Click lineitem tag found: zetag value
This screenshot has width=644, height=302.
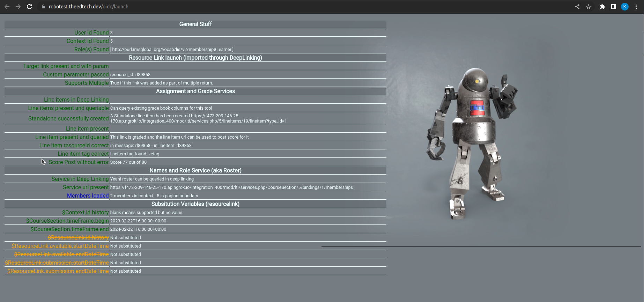(135, 154)
